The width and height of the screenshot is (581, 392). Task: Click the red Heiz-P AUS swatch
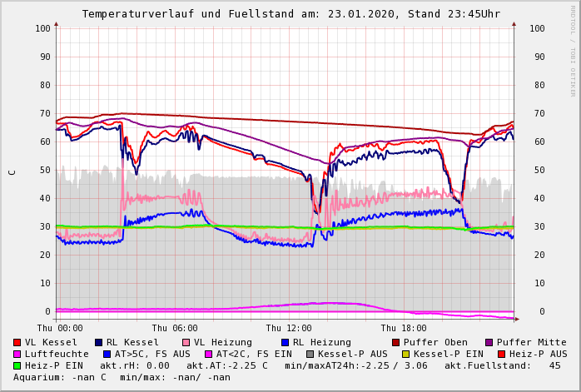click(x=502, y=355)
